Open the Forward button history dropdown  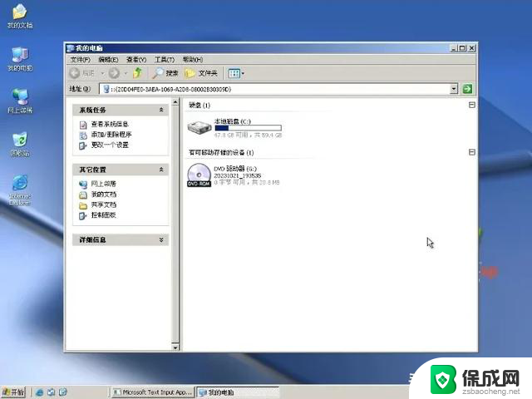(126, 73)
